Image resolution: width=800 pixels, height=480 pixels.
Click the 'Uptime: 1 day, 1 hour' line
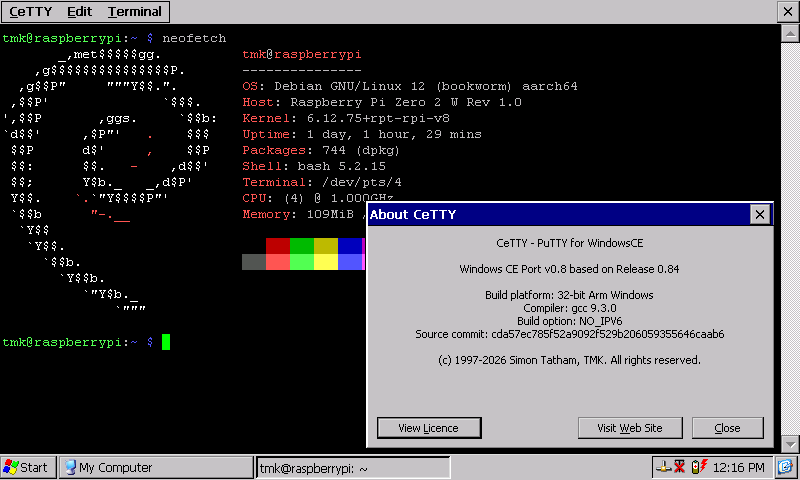362,134
